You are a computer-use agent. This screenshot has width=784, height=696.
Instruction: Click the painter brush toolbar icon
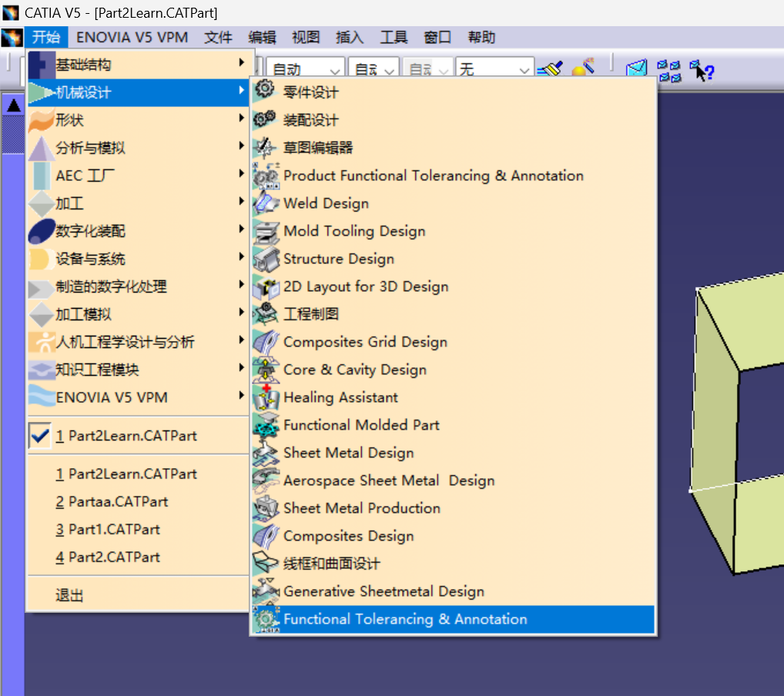pyautogui.click(x=550, y=69)
